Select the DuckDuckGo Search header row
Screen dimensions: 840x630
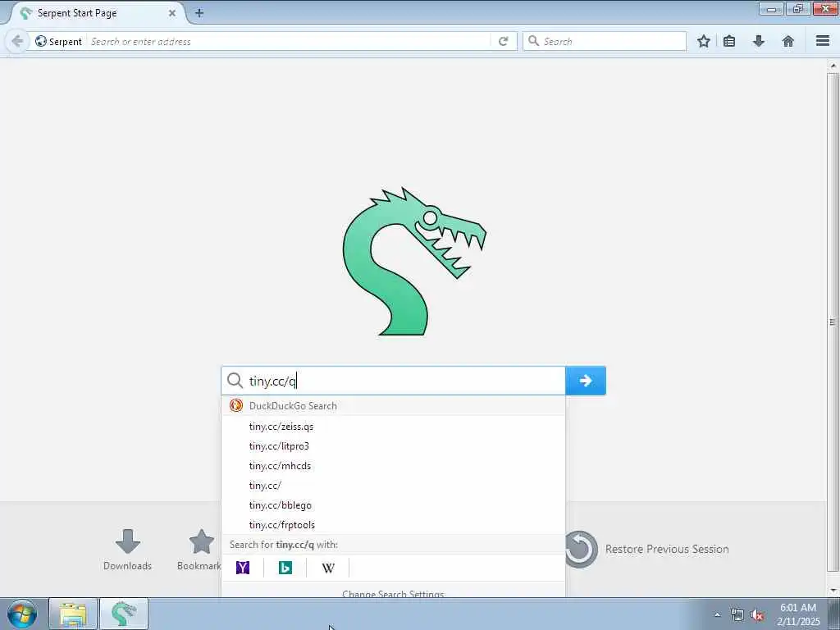[x=393, y=405]
